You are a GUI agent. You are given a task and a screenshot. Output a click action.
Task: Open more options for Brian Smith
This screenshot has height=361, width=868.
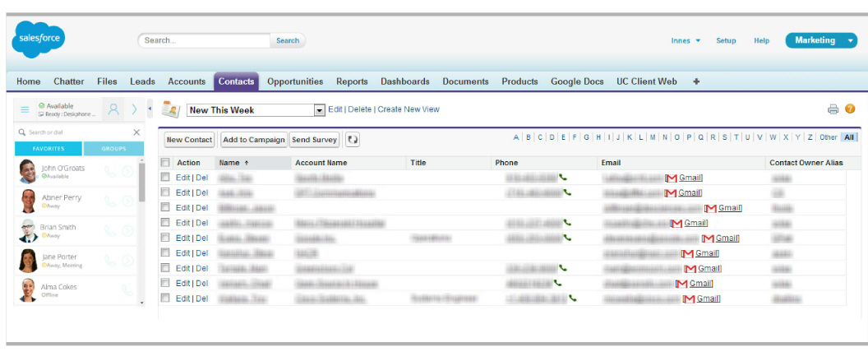click(x=128, y=231)
